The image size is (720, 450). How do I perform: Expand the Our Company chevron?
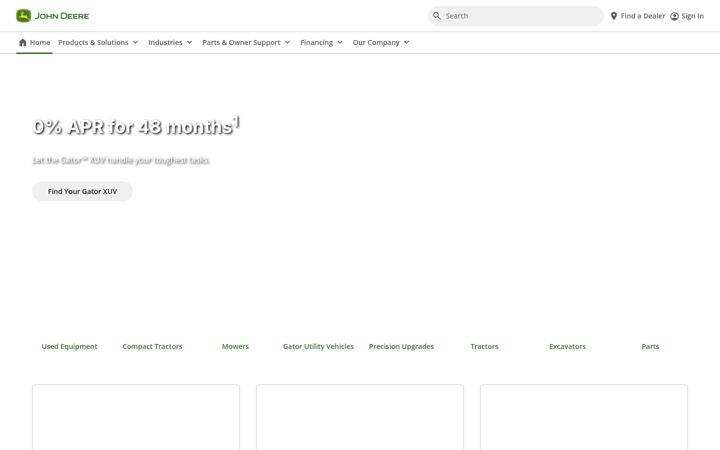(x=406, y=42)
